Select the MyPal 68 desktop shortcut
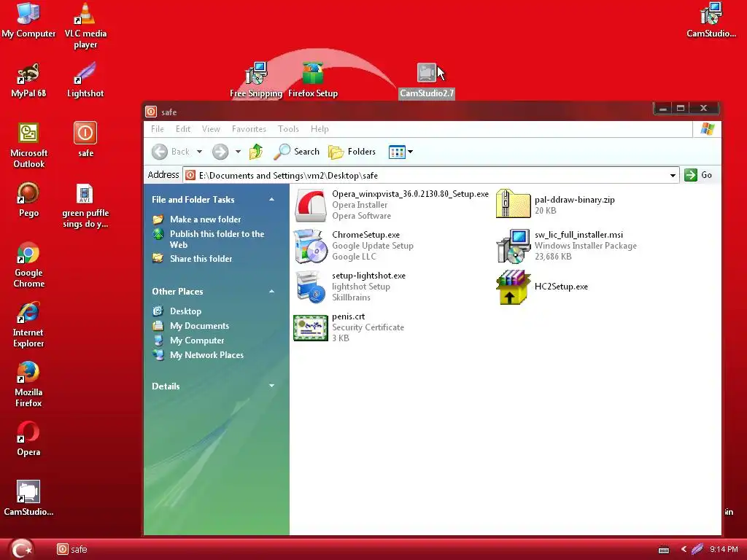This screenshot has height=560, width=747. (x=28, y=79)
